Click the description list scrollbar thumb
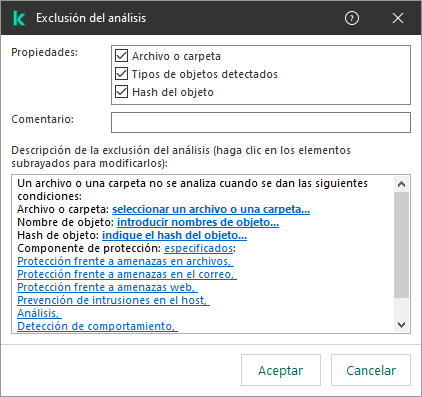 pos(401,245)
